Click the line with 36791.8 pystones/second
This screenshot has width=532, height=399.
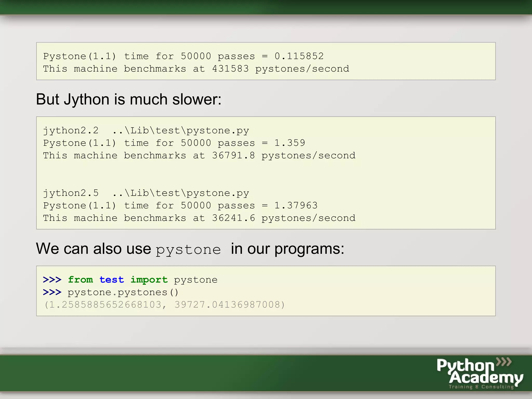[199, 155]
